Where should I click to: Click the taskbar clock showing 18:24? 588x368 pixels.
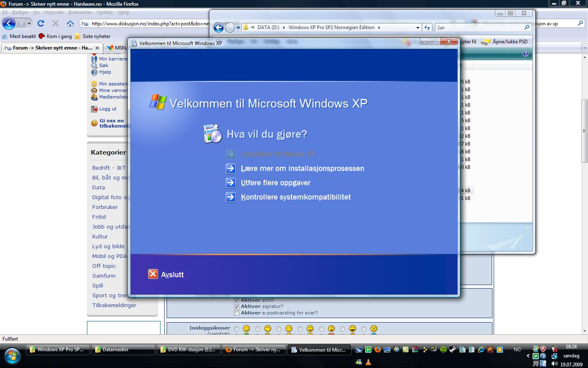click(x=571, y=346)
